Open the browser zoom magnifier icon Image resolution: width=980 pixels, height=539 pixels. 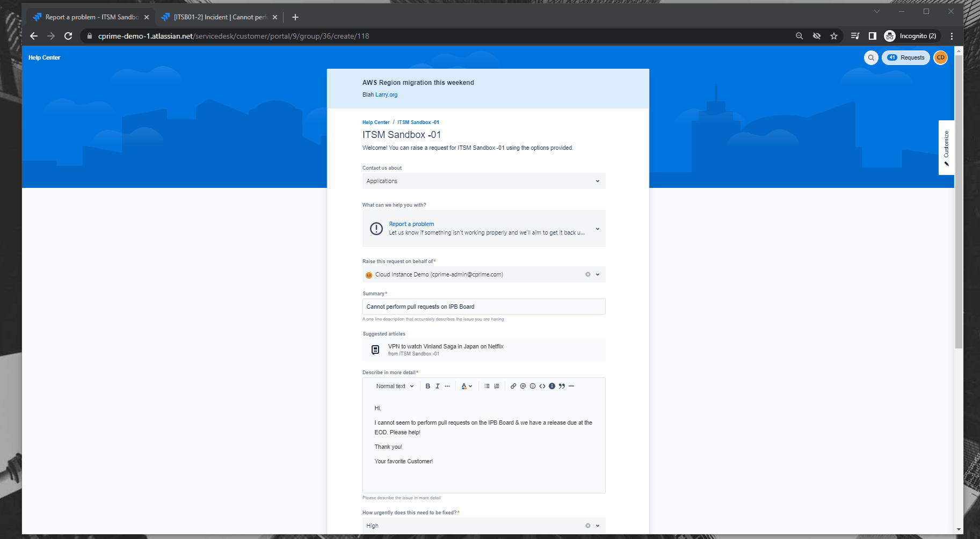[800, 36]
